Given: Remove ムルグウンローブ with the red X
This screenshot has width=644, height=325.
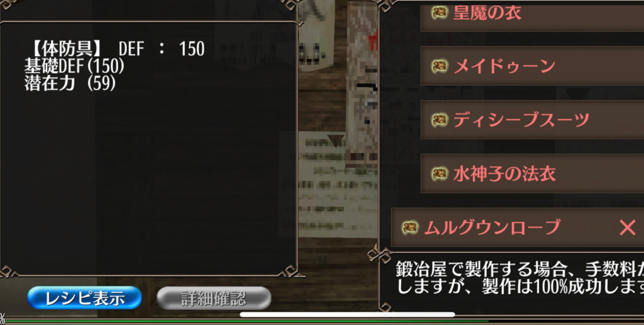Looking at the screenshot, I should click(627, 227).
